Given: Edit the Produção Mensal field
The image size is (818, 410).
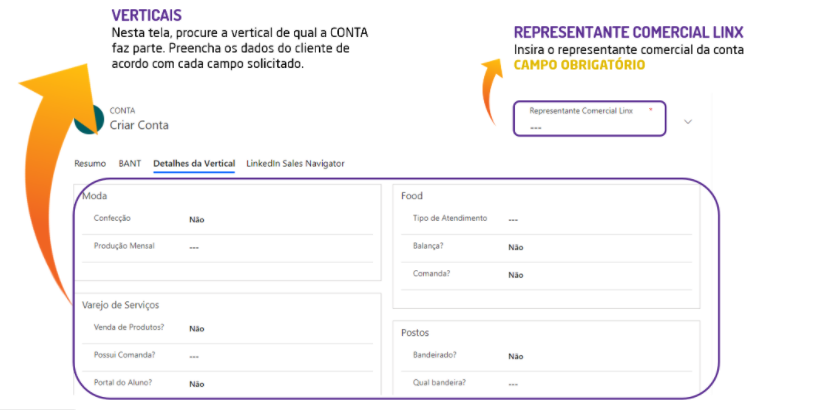Looking at the screenshot, I should tap(195, 246).
